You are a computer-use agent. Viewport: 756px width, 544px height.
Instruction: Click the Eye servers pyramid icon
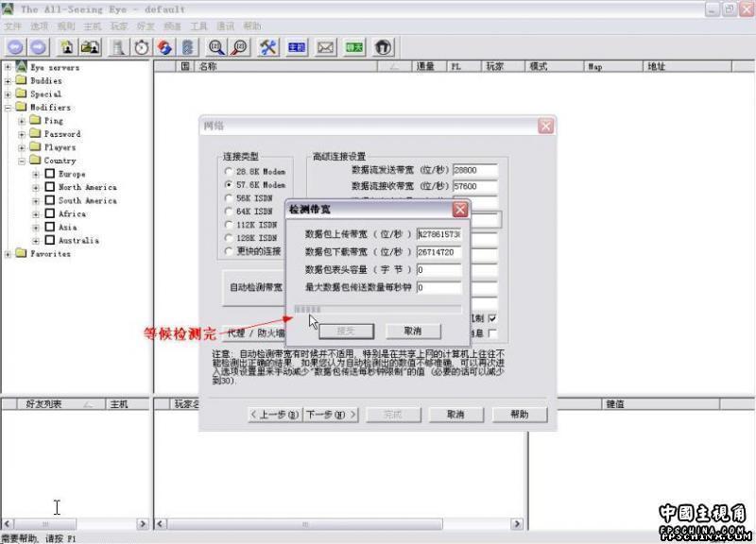point(21,67)
